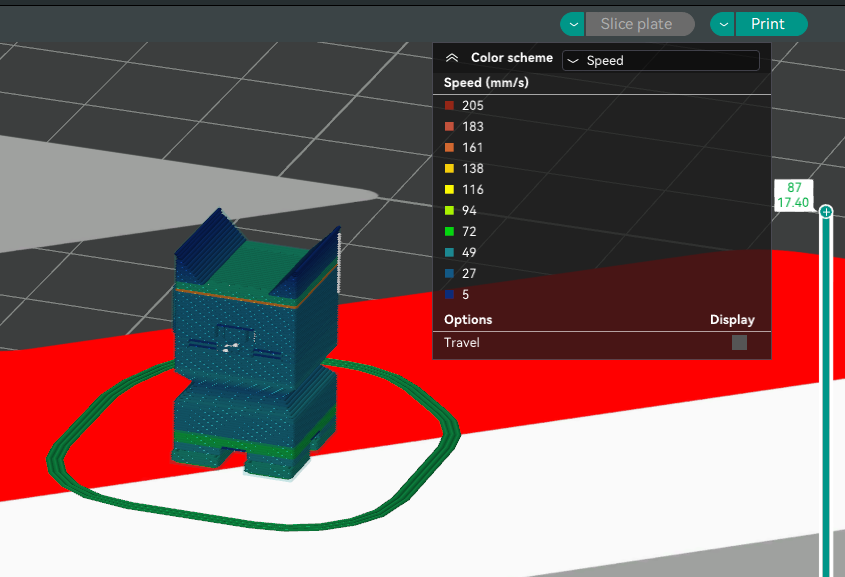Viewport: 845px width, 577px height.
Task: Click the 183 mm/s color swatch
Action: tap(449, 127)
